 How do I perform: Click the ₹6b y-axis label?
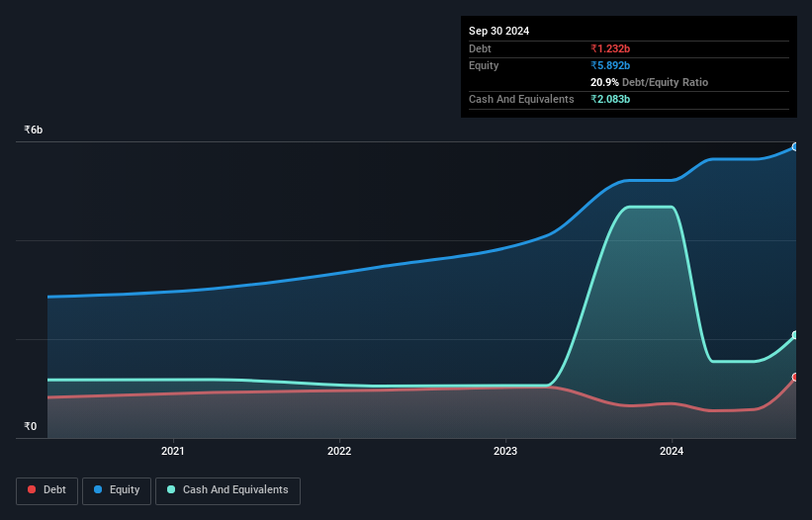coord(34,130)
